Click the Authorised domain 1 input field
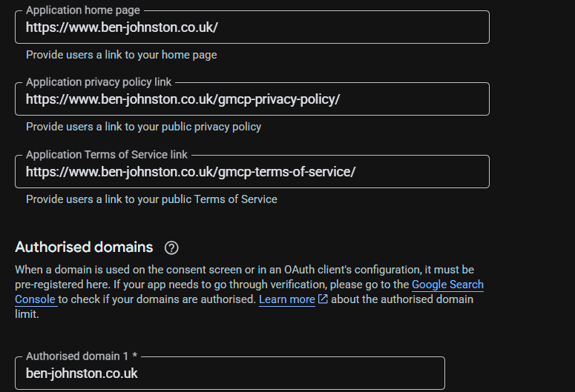Image resolution: width=575 pixels, height=392 pixels. (230, 373)
